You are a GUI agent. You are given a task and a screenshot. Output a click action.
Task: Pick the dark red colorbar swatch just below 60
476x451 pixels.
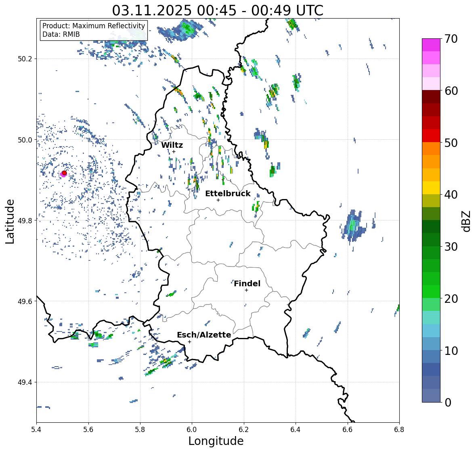431,97
